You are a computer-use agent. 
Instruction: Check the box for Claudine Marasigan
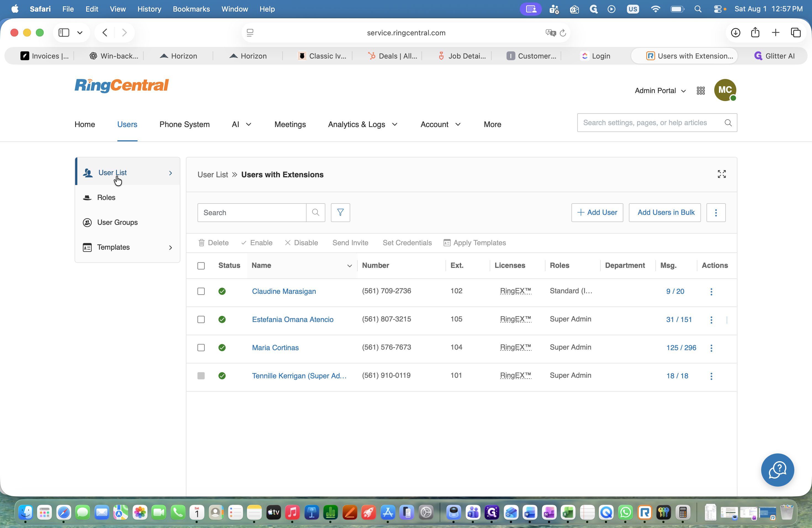(201, 291)
